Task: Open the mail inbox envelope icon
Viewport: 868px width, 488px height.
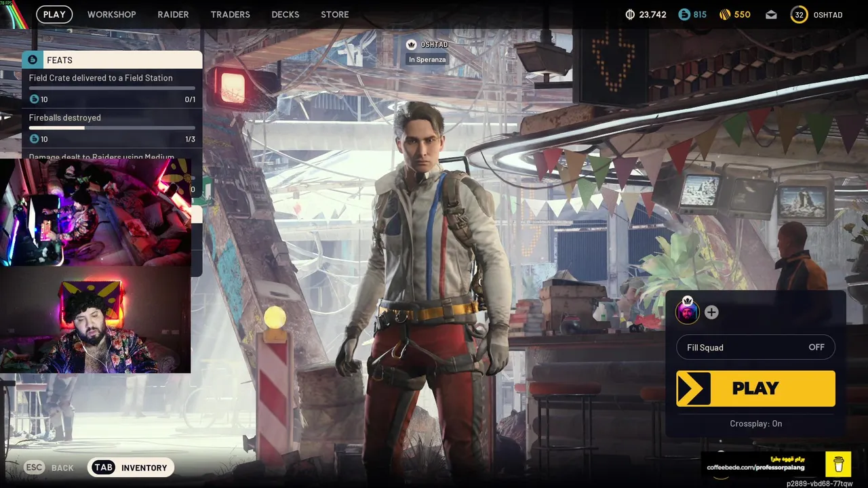Action: 772,14
